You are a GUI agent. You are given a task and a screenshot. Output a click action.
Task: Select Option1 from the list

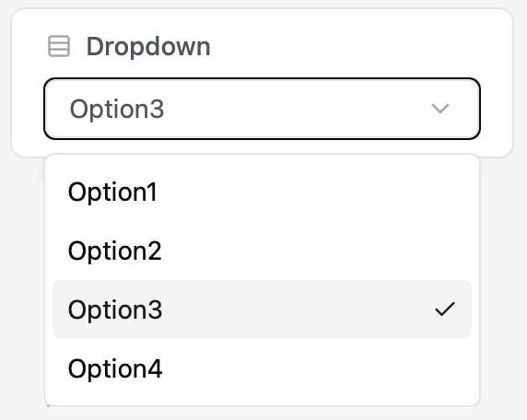coord(263,192)
